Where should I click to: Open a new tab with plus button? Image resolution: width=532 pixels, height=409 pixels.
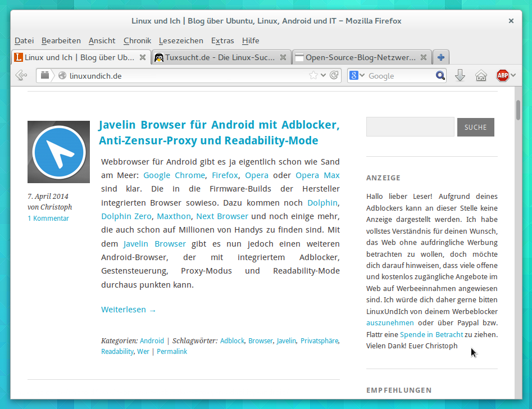(441, 57)
